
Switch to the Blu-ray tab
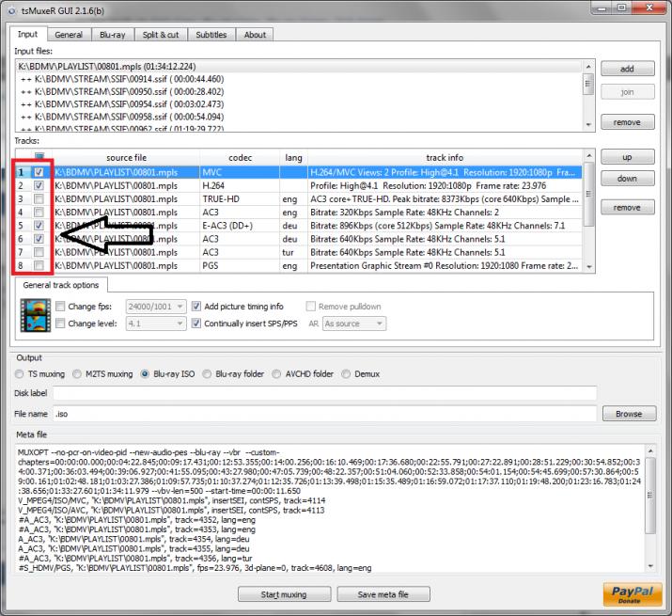110,35
